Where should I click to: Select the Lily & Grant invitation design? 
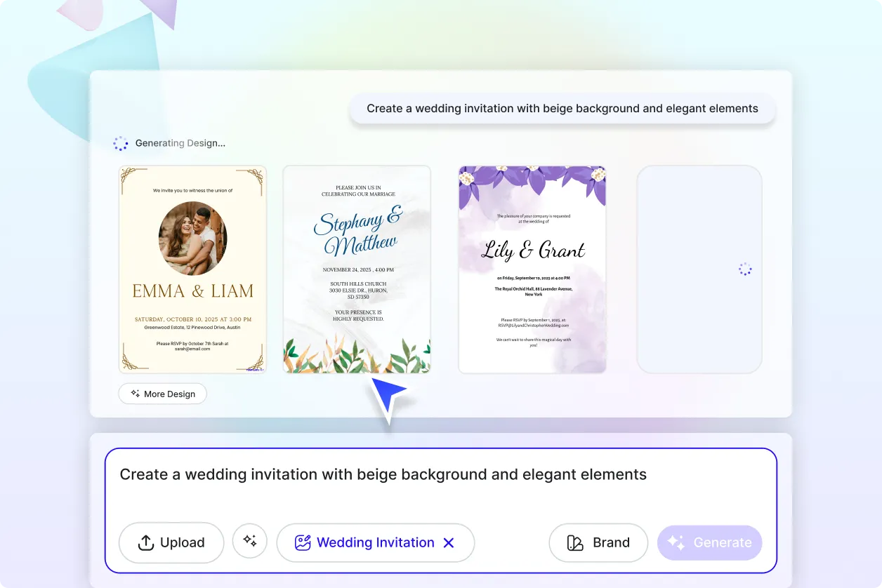coord(532,269)
